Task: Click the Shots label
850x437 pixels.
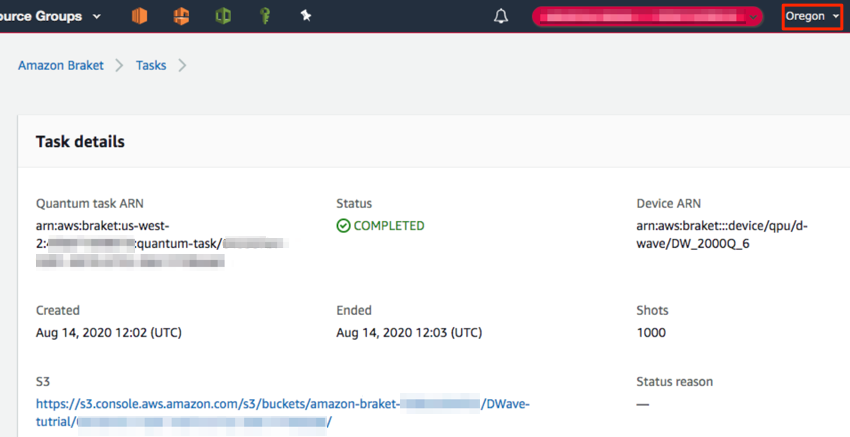Action: click(652, 310)
